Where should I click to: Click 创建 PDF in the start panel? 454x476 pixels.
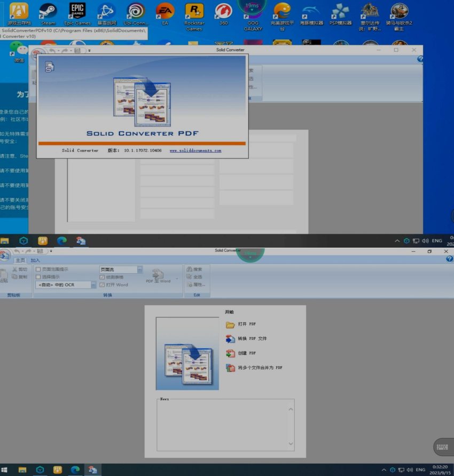coord(241,353)
